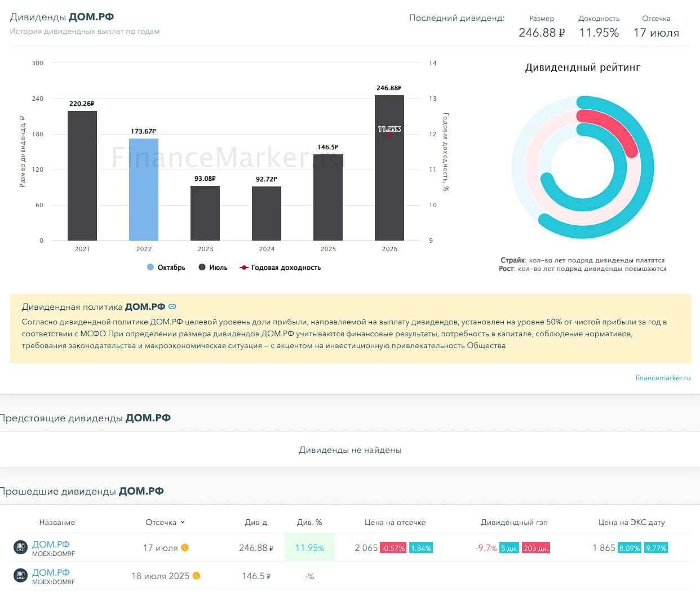The width and height of the screenshot is (700, 592).
Task: Open the ДОМ.РФ link in the 18 июля 2025 row
Action: click(51, 572)
